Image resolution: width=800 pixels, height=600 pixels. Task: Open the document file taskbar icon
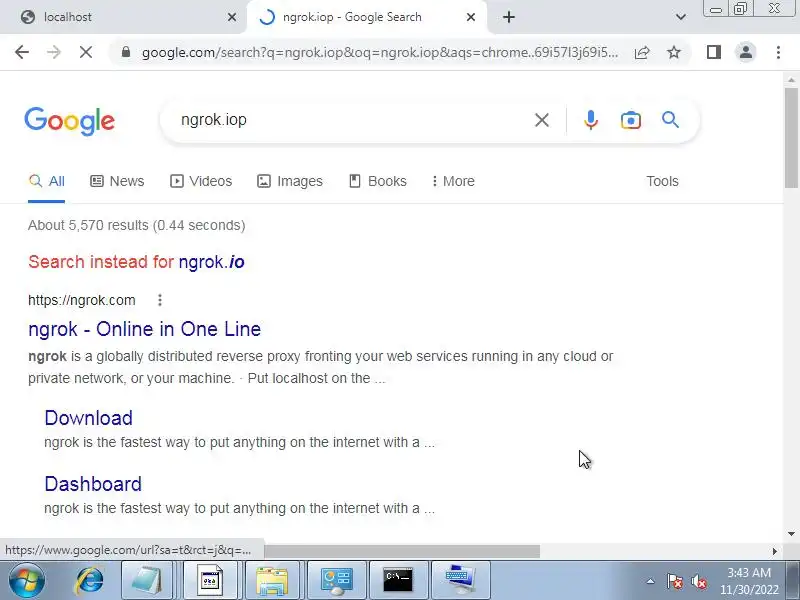pos(210,581)
